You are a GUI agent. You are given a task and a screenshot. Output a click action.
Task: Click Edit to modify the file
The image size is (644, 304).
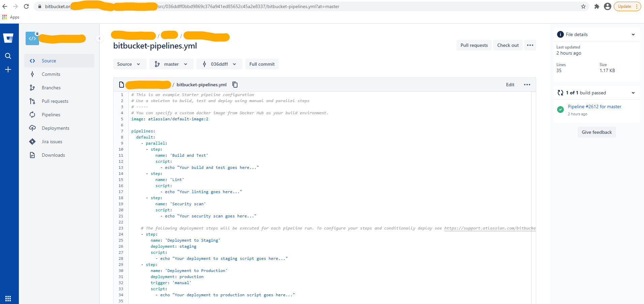pyautogui.click(x=510, y=85)
